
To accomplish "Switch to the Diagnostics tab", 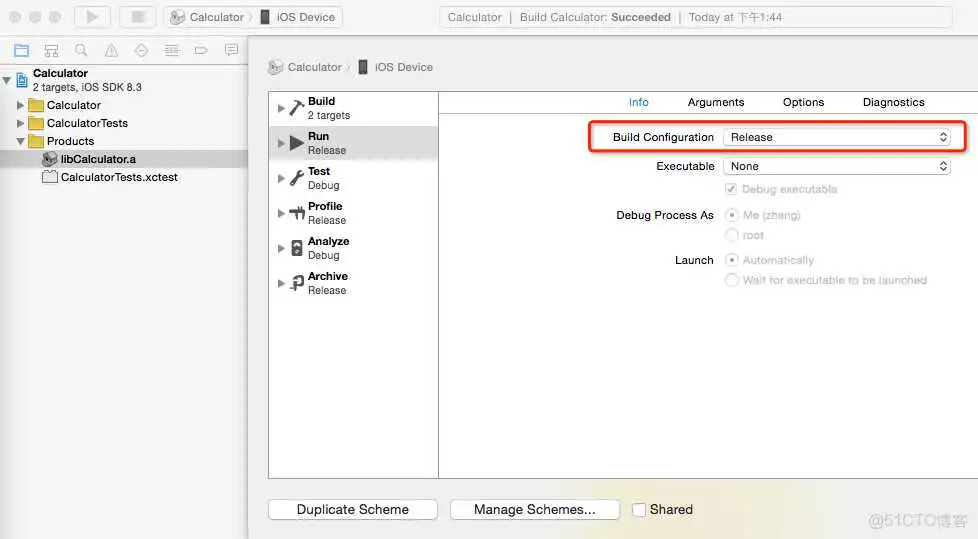I will pyautogui.click(x=893, y=102).
